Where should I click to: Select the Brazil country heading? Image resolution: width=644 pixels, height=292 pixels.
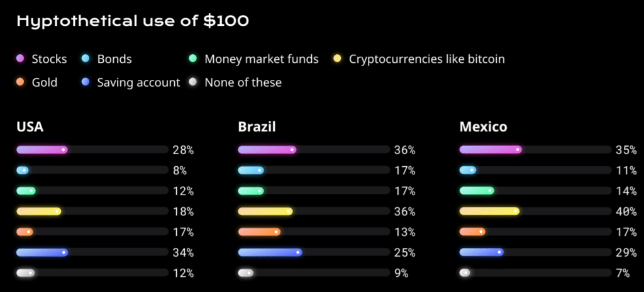[x=257, y=127]
